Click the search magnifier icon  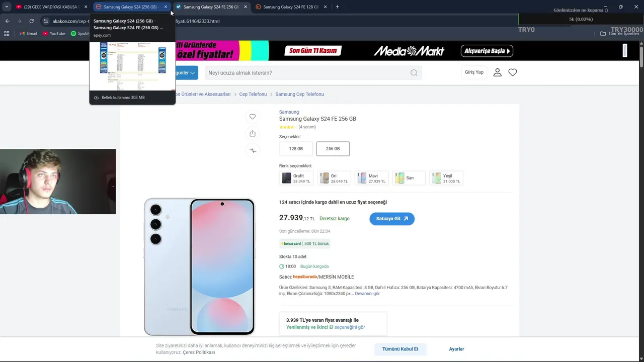click(x=414, y=73)
